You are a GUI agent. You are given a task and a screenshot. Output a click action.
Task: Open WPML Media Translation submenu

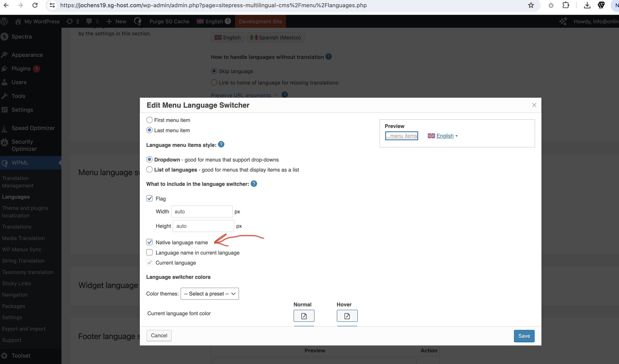23,238
